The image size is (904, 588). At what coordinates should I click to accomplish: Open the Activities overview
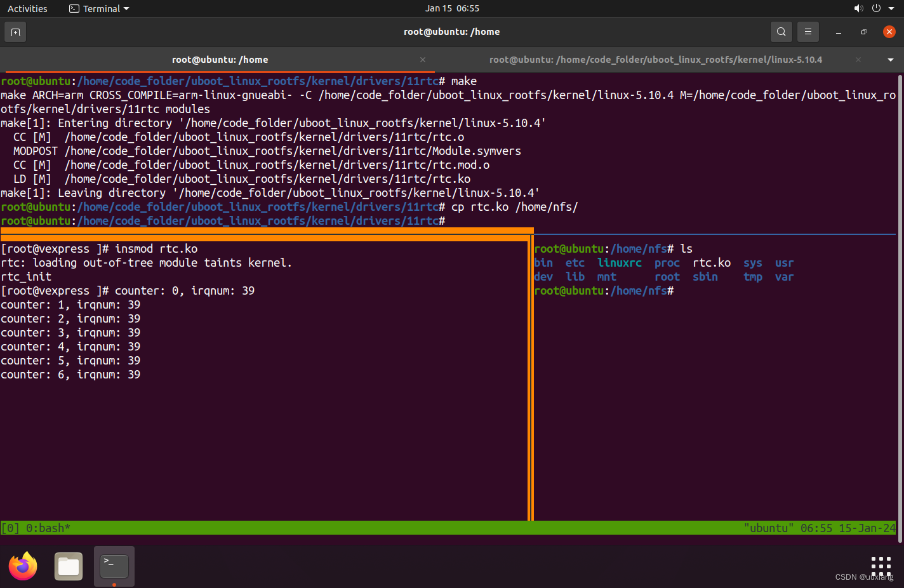(27, 9)
